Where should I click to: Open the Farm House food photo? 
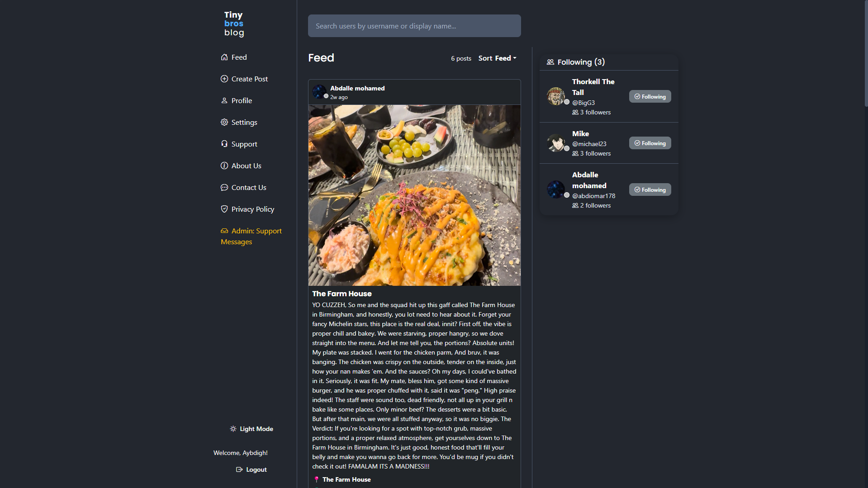[414, 195]
